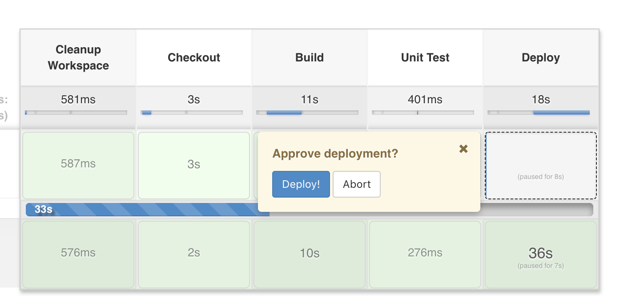The width and height of the screenshot is (644, 308).
Task: Click the Abort button
Action: 357,184
